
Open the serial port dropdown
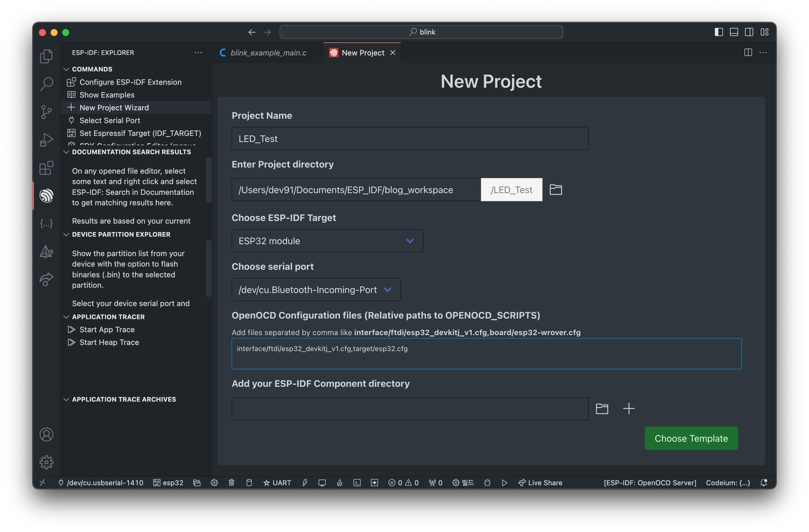pos(316,290)
